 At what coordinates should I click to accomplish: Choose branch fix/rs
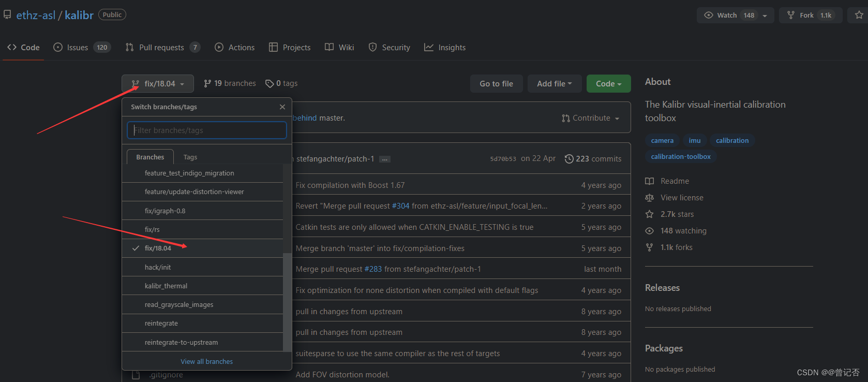pos(203,229)
